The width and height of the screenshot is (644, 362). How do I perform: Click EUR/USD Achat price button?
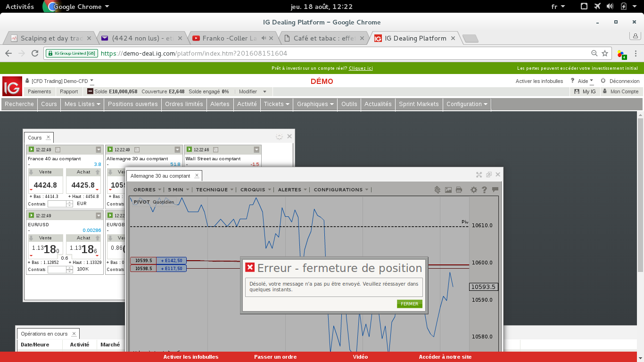[x=83, y=249]
